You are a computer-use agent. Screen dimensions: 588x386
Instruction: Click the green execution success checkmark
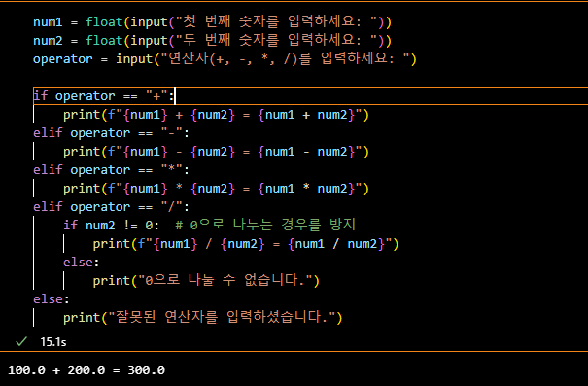pyautogui.click(x=21, y=341)
